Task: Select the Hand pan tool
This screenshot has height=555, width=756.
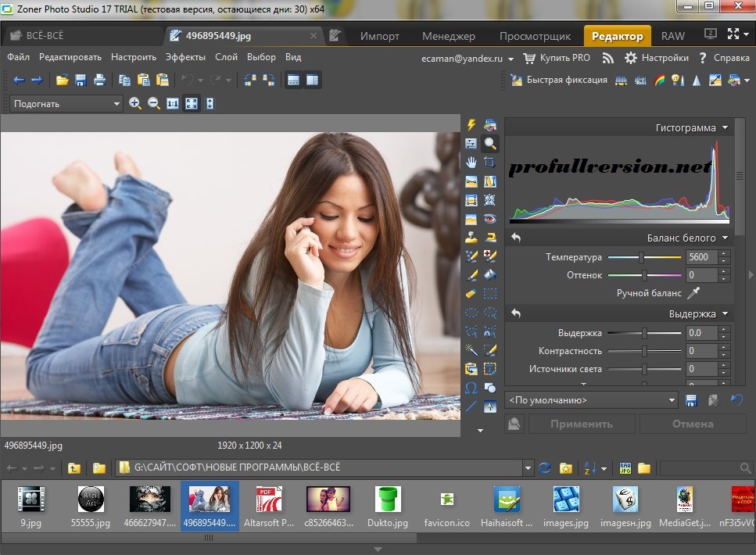Action: pos(472,162)
